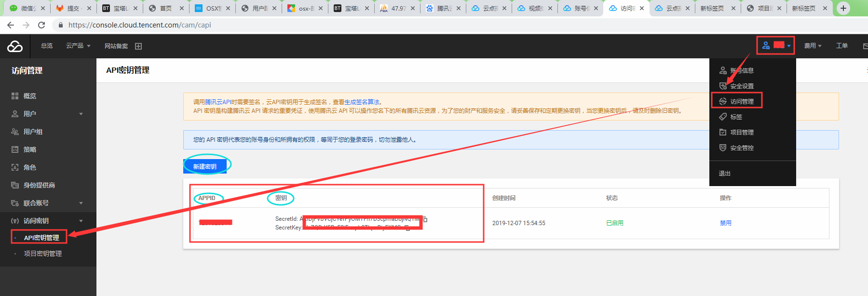This screenshot has height=296, width=868.
Task: Copy the SecretId using its copy icon
Action: click(x=425, y=219)
